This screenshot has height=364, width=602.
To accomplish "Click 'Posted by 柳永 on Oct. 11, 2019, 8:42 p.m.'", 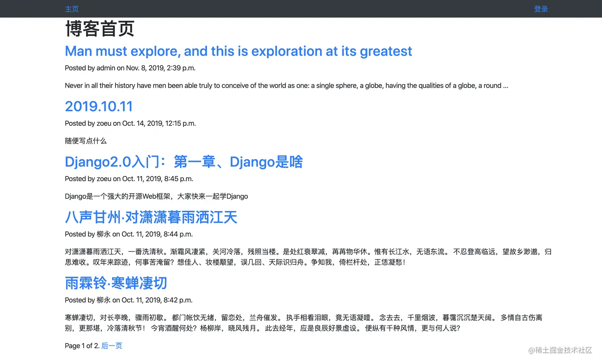I will coord(129,300).
